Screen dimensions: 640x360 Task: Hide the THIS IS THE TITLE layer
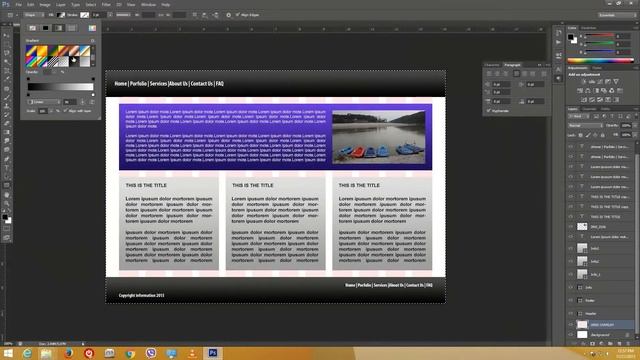pyautogui.click(x=571, y=217)
